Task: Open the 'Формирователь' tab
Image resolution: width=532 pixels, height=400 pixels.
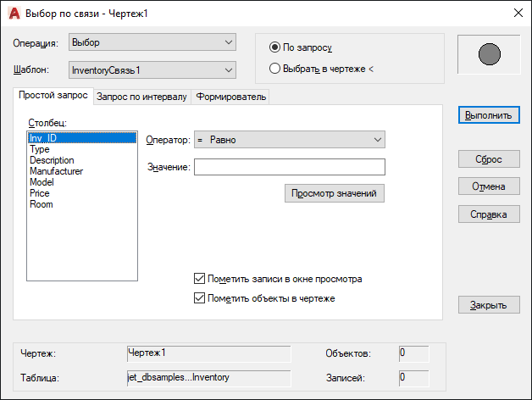Action: tap(231, 97)
